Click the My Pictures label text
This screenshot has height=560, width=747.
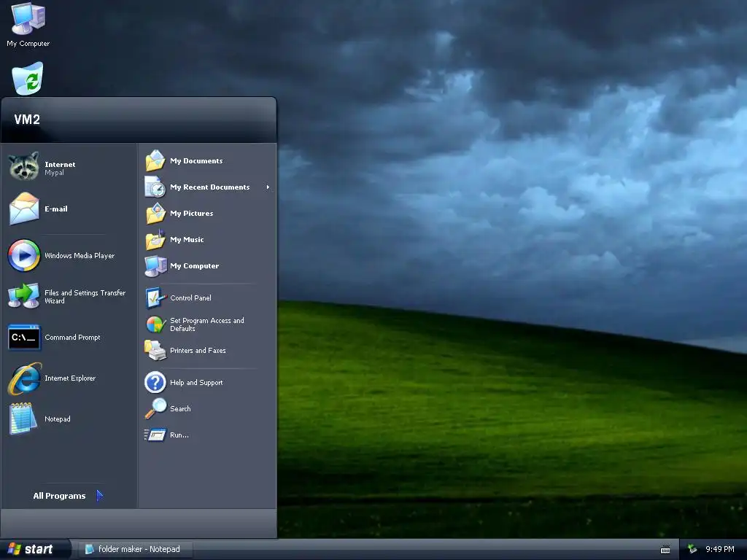coord(192,214)
